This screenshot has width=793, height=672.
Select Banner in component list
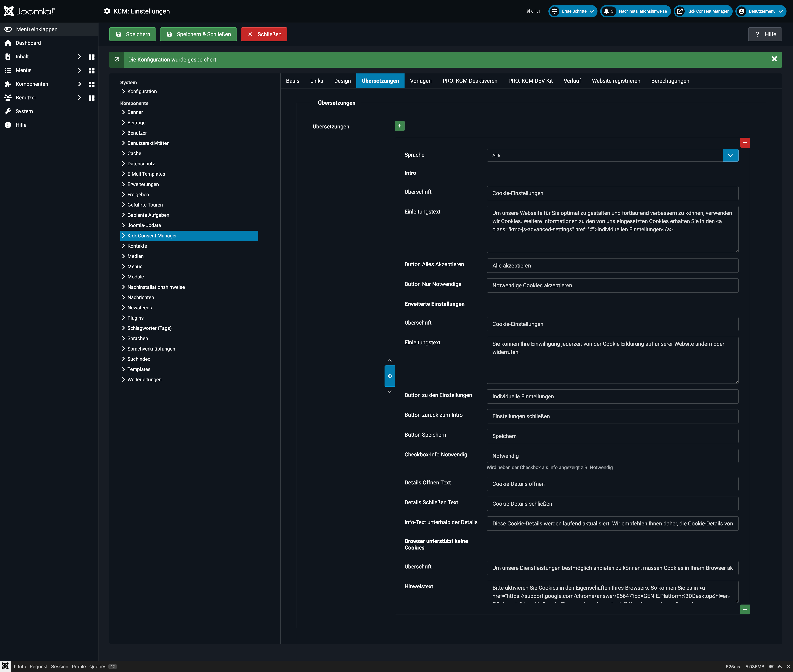(135, 112)
